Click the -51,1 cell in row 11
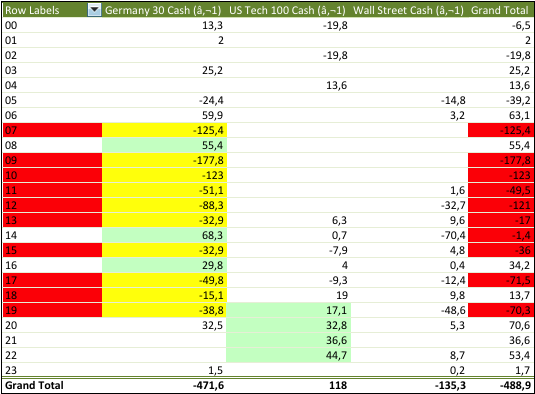535x394 pixels. pyautogui.click(x=164, y=190)
